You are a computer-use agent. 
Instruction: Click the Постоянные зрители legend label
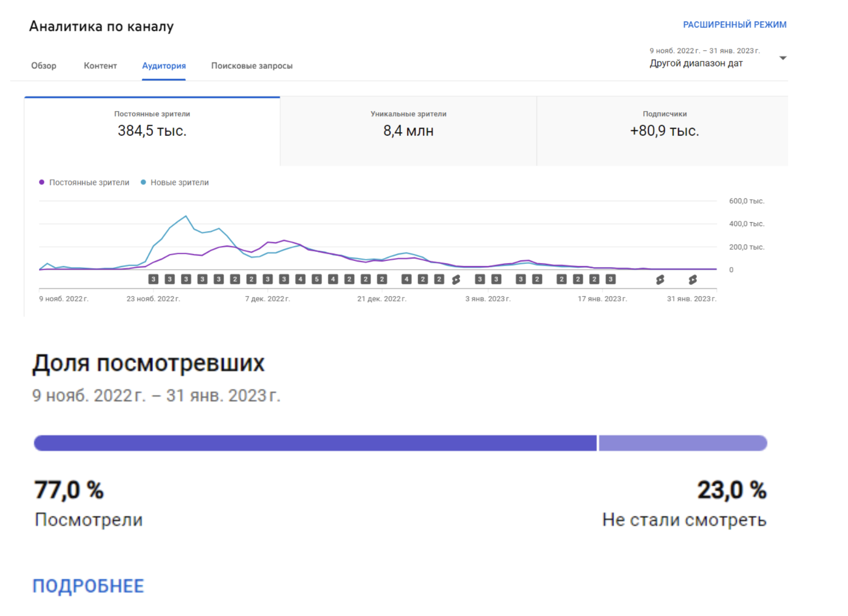tap(89, 182)
